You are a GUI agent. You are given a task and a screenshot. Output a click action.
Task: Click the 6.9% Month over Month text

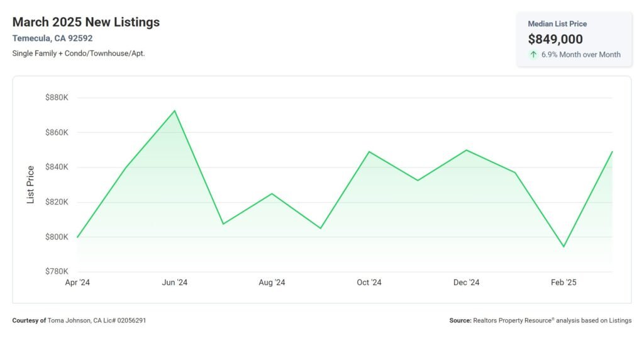coord(580,55)
